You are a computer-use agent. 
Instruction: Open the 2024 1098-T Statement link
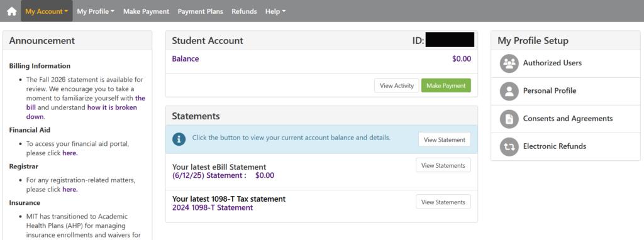coord(213,207)
